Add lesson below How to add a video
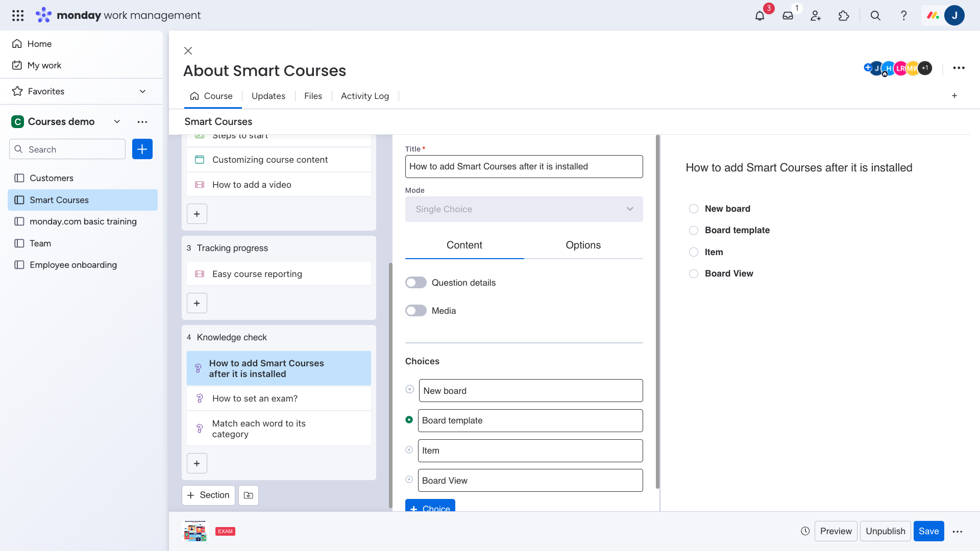980x551 pixels. [x=197, y=214]
